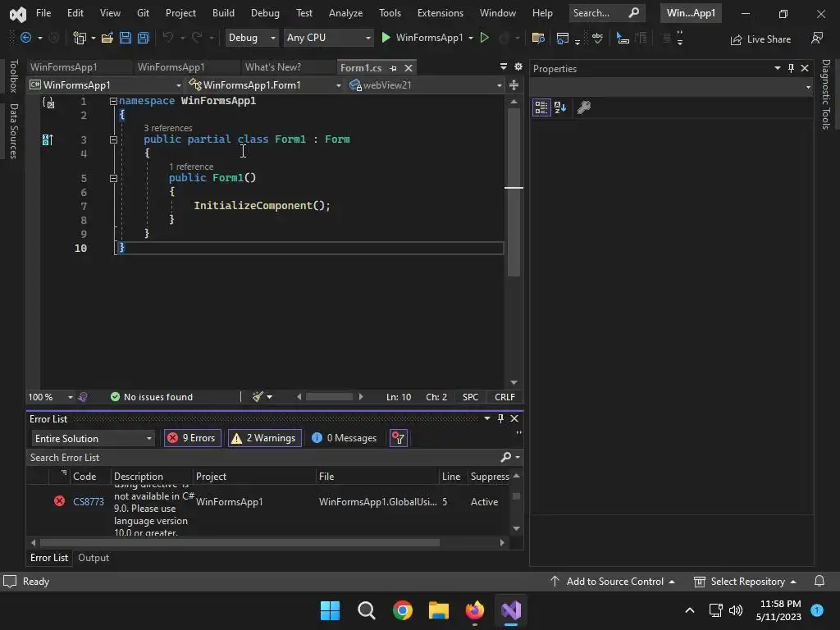The height and width of the screenshot is (630, 840).
Task: Switch to the Output tab
Action: (94, 558)
